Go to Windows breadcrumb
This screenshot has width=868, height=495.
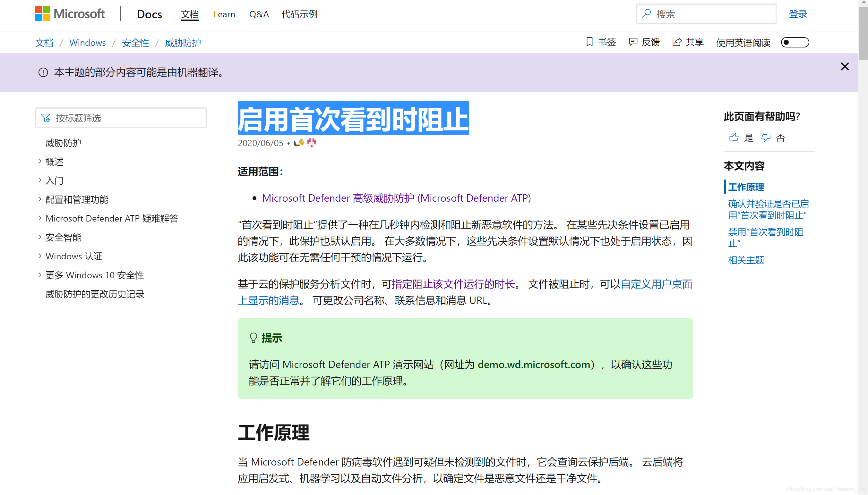click(x=88, y=43)
